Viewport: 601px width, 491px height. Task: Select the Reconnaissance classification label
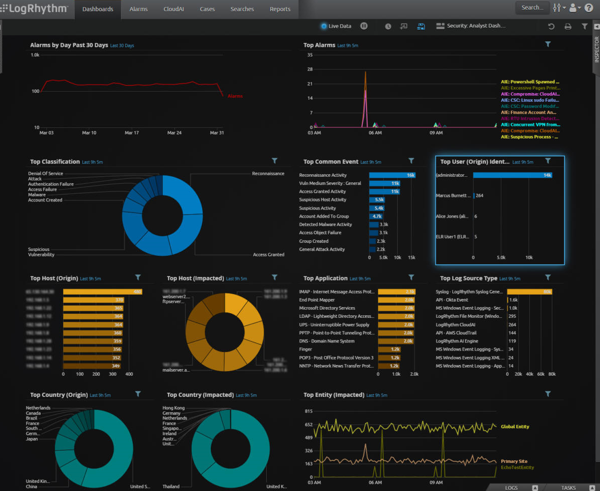click(x=268, y=174)
